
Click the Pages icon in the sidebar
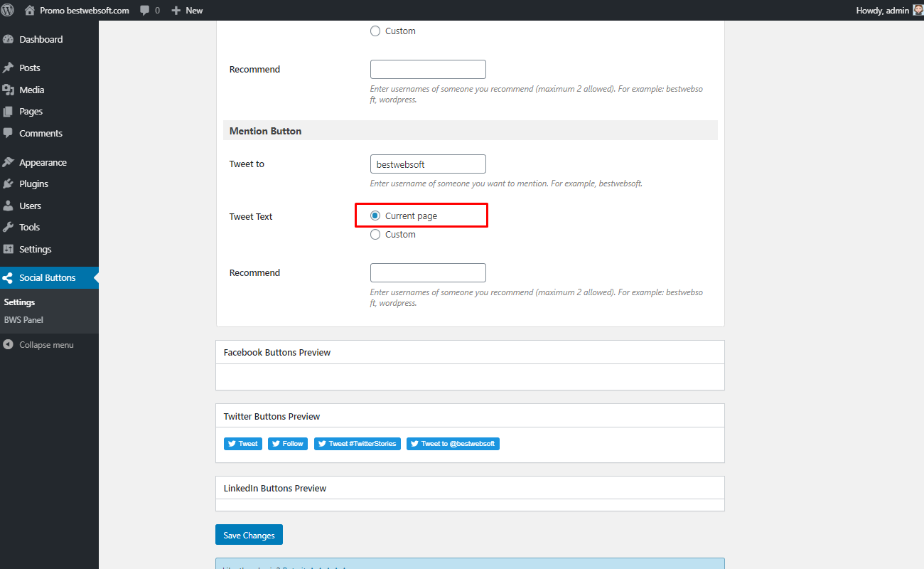click(x=9, y=111)
